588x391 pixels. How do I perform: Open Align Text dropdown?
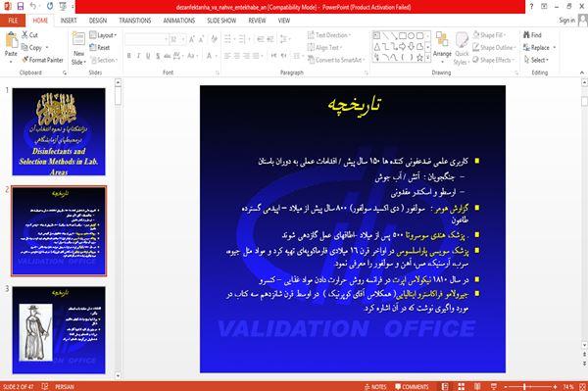click(x=324, y=48)
